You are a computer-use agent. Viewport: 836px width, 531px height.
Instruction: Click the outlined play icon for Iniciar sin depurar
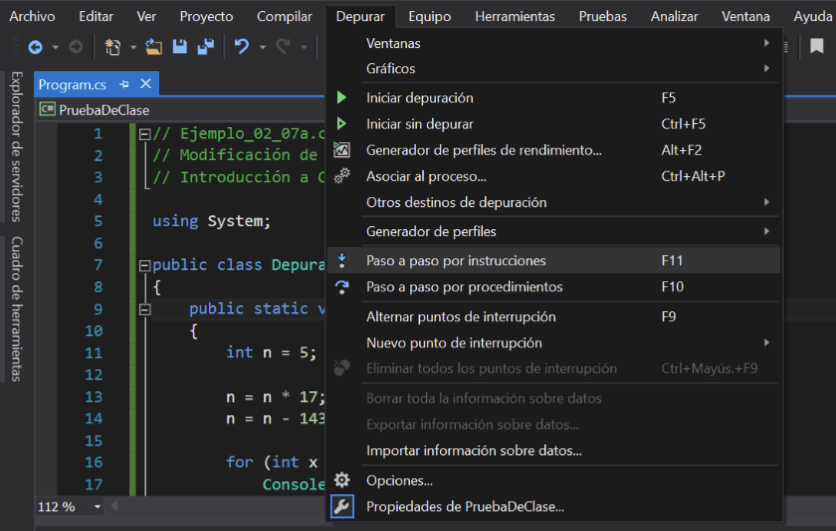pos(342,124)
